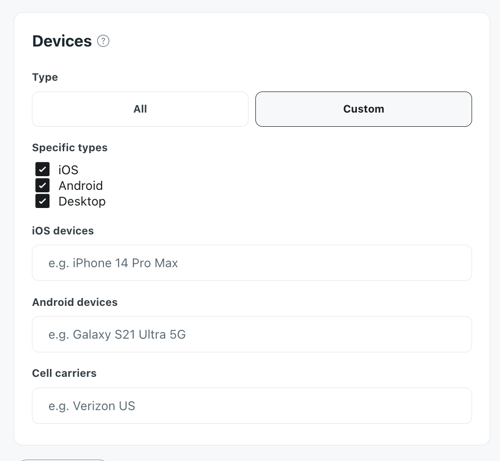Viewport: 500px width, 461px height.
Task: Disable the Desktop checkbox
Action: (42, 201)
